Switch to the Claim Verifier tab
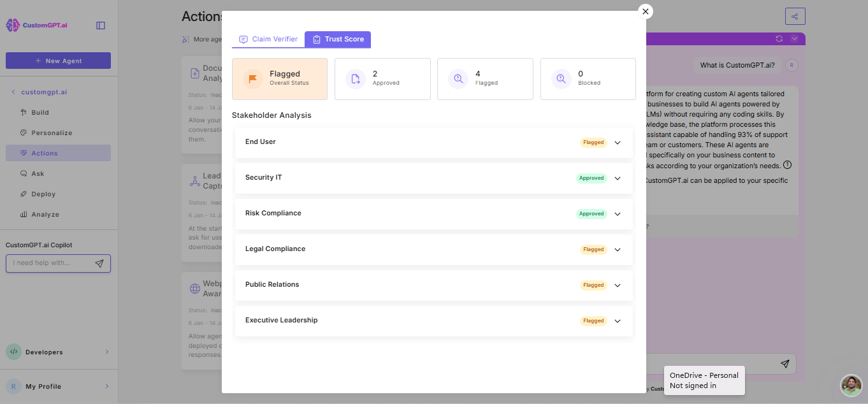 (x=268, y=39)
